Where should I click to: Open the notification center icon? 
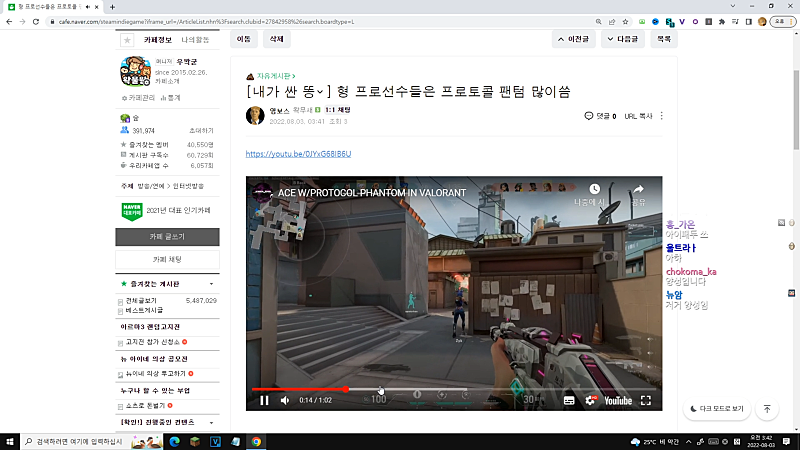(x=786, y=441)
